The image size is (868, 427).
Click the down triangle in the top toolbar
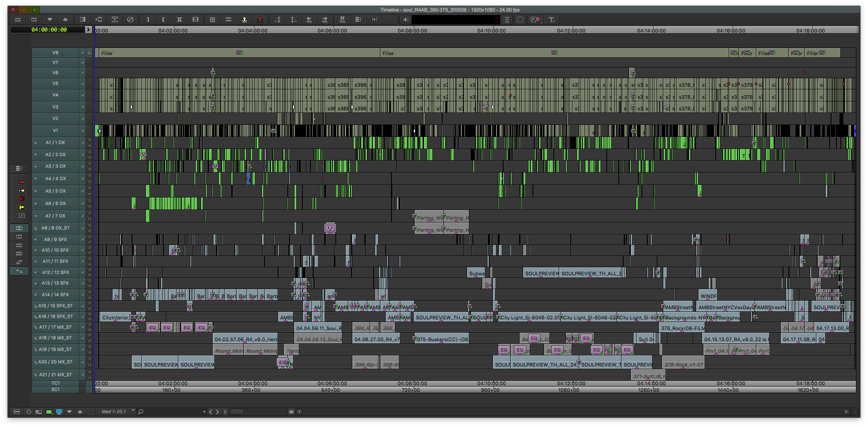click(49, 20)
